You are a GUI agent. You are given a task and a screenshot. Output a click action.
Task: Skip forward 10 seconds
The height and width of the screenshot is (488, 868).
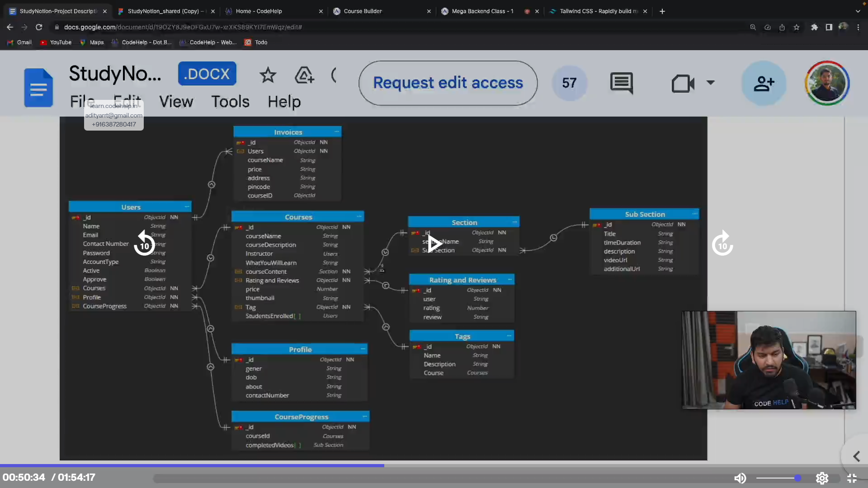tap(722, 244)
